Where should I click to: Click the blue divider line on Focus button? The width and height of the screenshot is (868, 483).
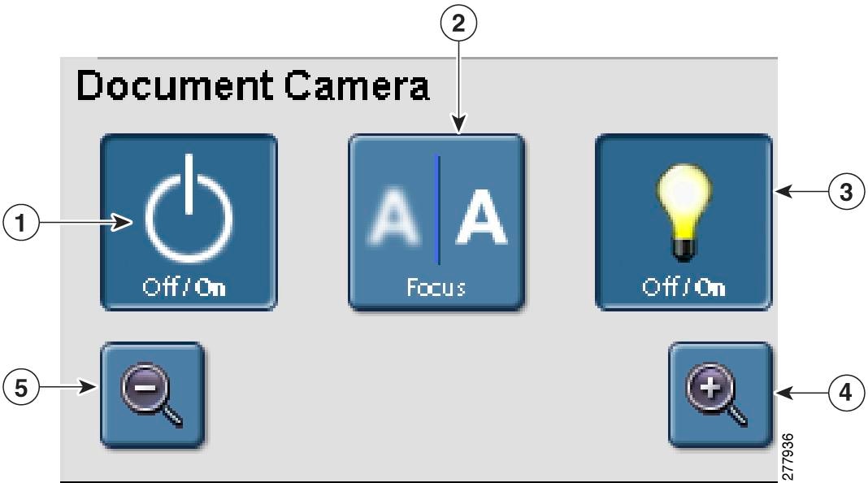pos(438,210)
